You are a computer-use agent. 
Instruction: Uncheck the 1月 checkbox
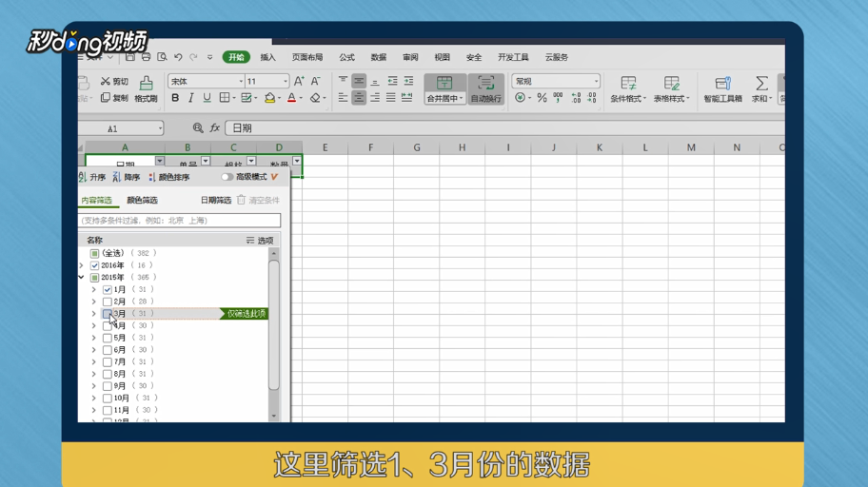pos(108,289)
